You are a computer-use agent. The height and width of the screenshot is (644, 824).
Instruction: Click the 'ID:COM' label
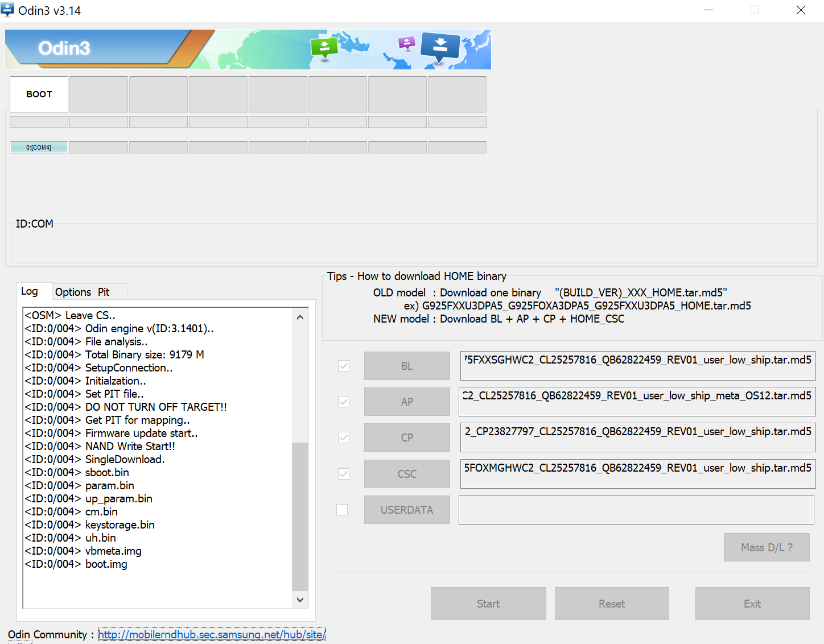tap(35, 224)
